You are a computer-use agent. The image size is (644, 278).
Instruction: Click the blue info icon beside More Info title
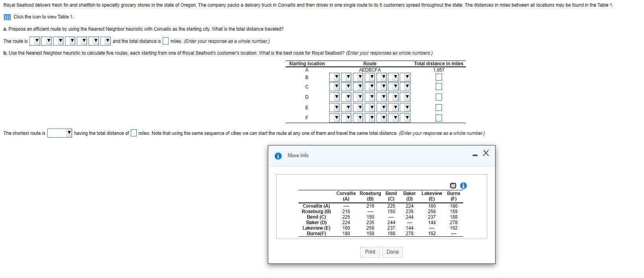(278, 156)
